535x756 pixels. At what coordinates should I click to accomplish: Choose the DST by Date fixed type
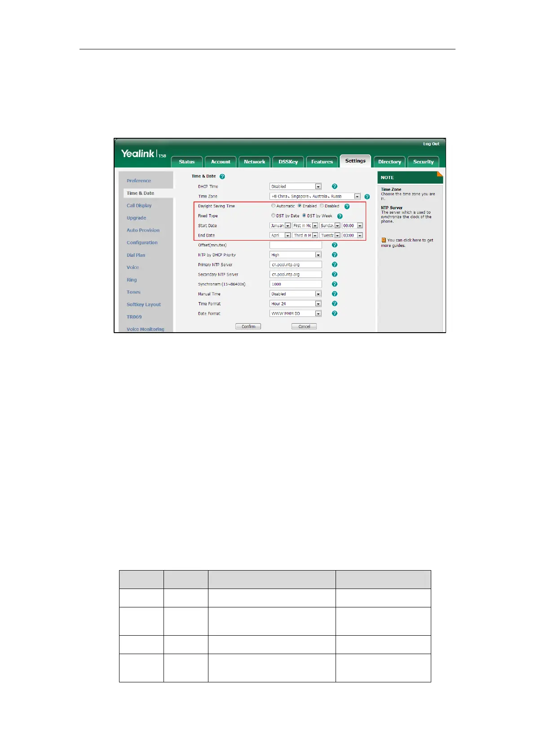coord(273,215)
